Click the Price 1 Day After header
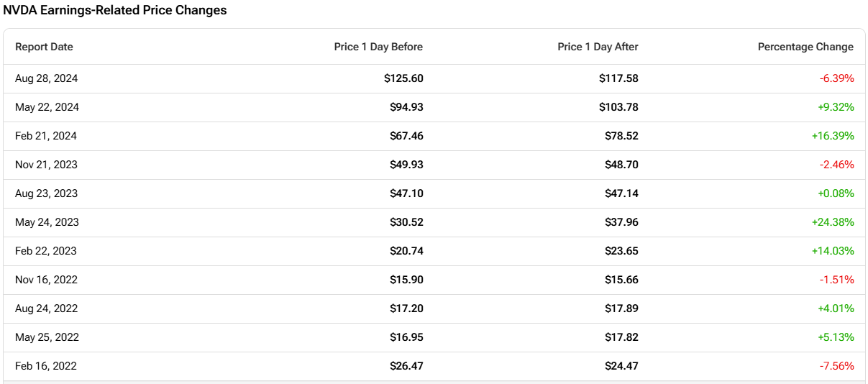The height and width of the screenshot is (384, 868). point(598,47)
